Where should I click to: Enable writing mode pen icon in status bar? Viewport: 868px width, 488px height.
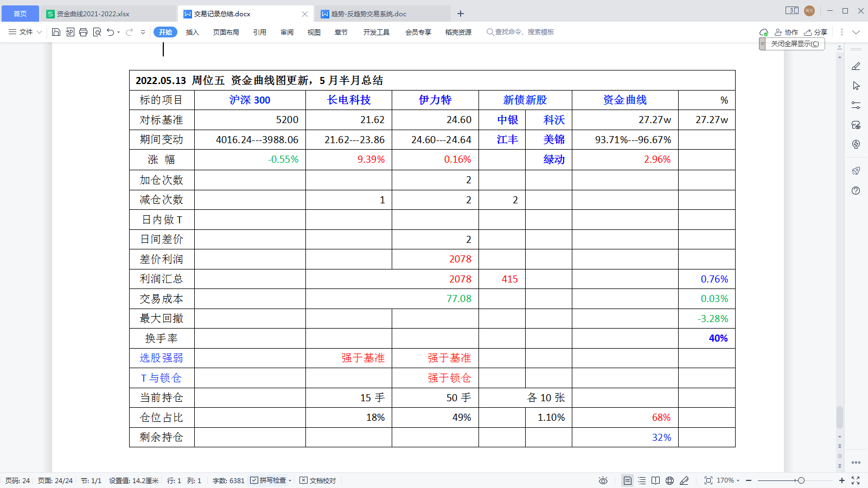pyautogui.click(x=684, y=480)
